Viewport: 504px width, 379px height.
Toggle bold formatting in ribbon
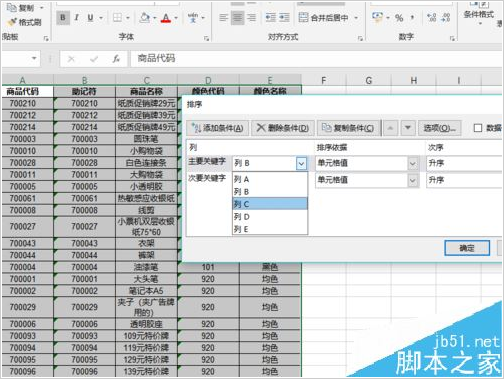tap(63, 17)
